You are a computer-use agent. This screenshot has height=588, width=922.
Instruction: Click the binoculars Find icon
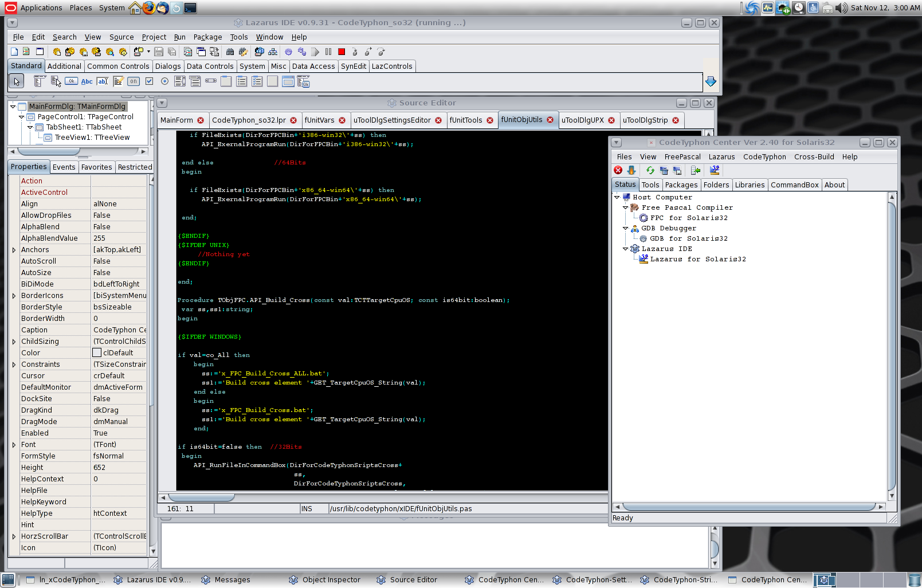[230, 52]
